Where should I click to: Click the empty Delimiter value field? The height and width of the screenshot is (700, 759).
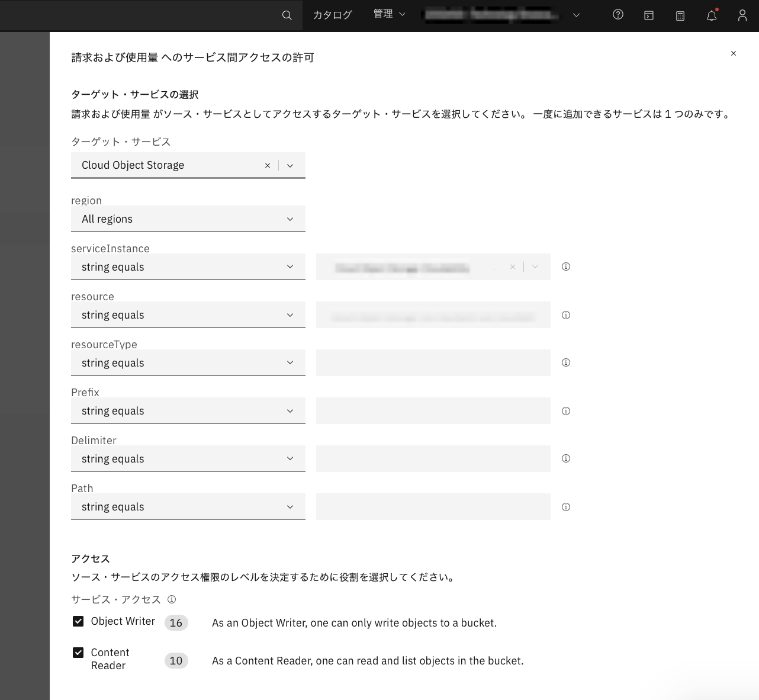point(433,458)
